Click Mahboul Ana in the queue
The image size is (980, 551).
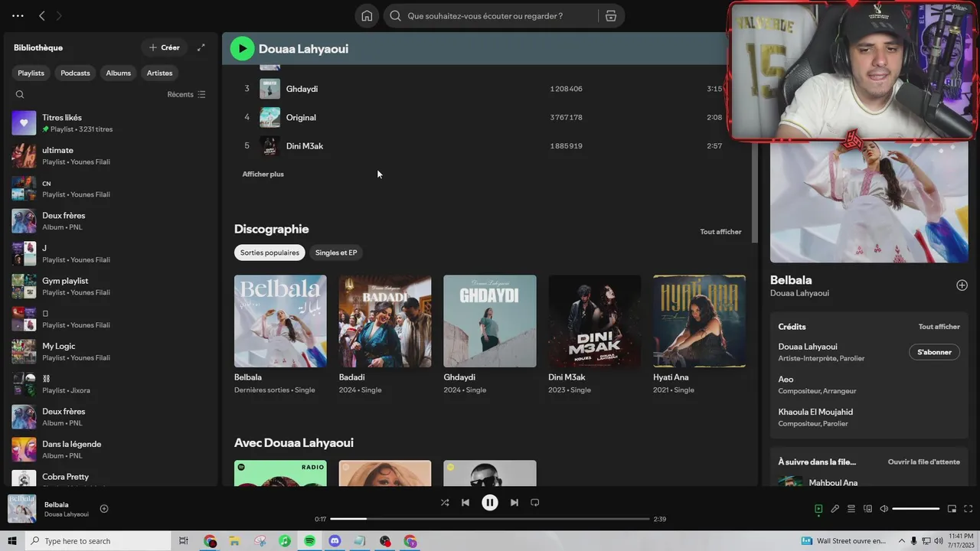[x=833, y=483]
